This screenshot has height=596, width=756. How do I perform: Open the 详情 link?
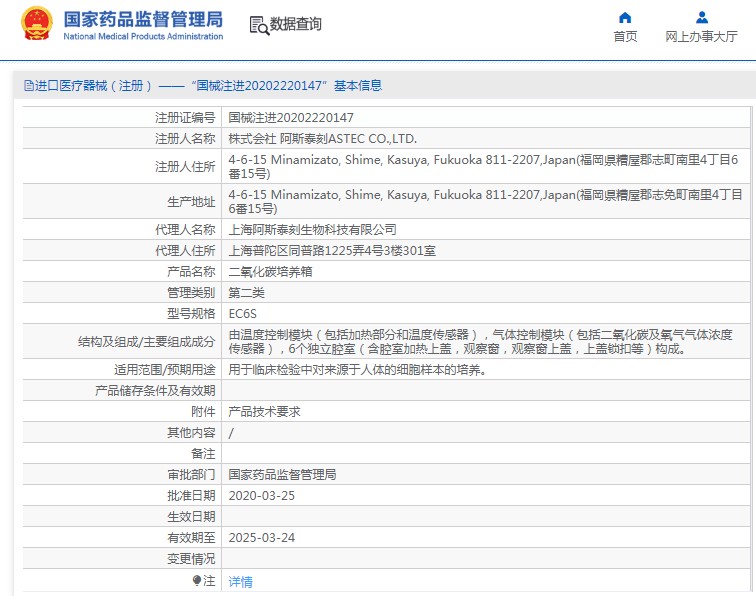240,582
